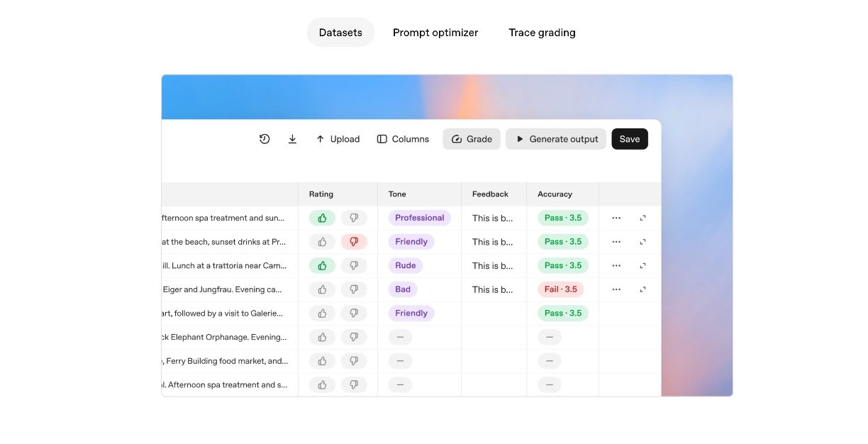Open more options for Bad tone row
Viewport: 868px width, 444px height.
pos(616,289)
